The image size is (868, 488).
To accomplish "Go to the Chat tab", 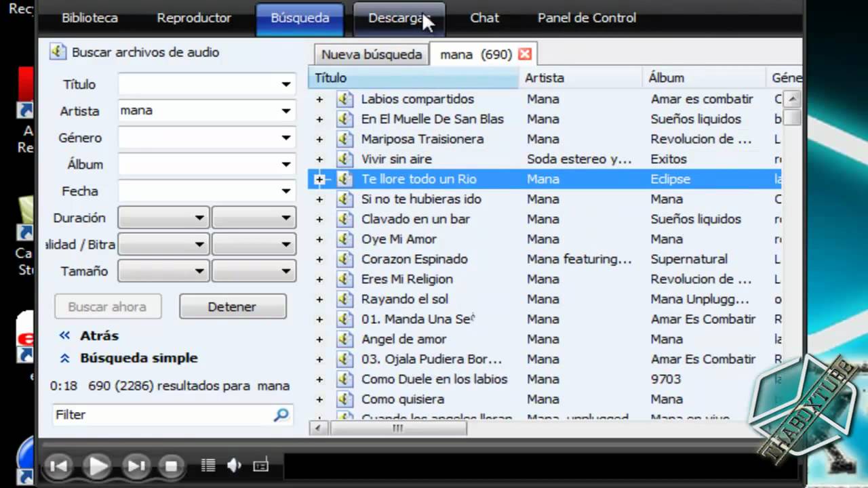I will [484, 18].
